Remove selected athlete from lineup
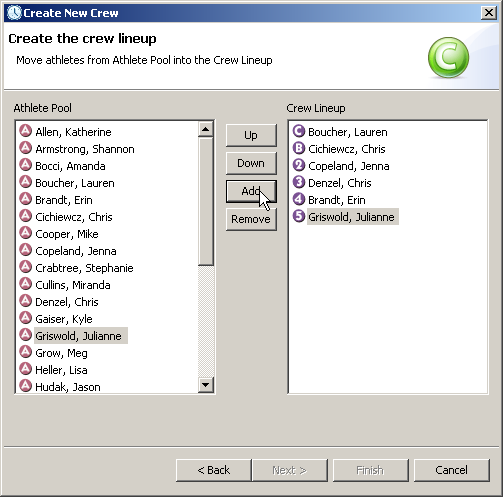 point(251,219)
